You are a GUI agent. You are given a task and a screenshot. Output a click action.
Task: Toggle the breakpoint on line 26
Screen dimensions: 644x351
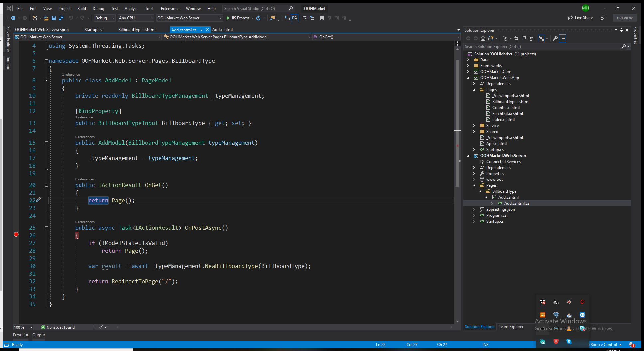click(x=16, y=235)
